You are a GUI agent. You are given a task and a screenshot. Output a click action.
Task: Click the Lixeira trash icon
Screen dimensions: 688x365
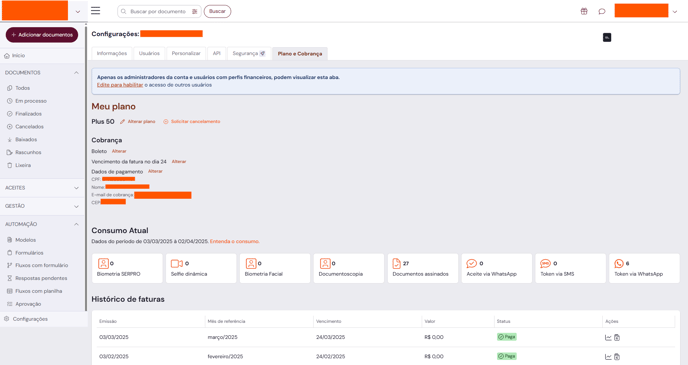point(10,165)
